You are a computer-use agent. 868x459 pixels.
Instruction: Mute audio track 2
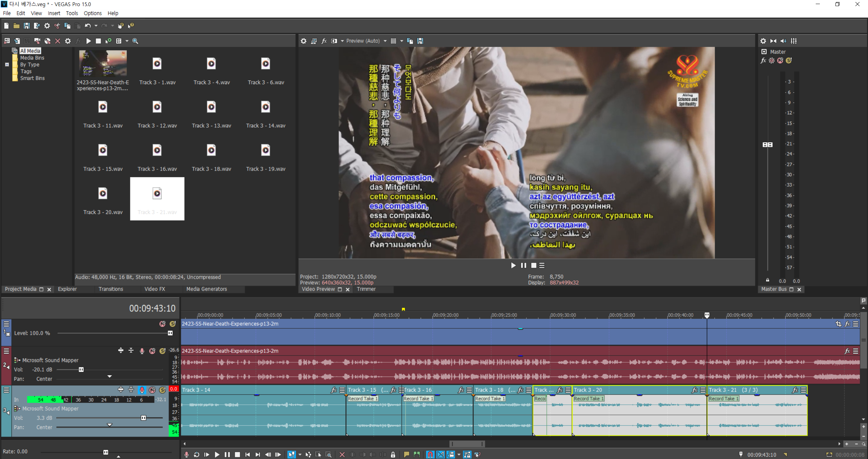click(152, 351)
